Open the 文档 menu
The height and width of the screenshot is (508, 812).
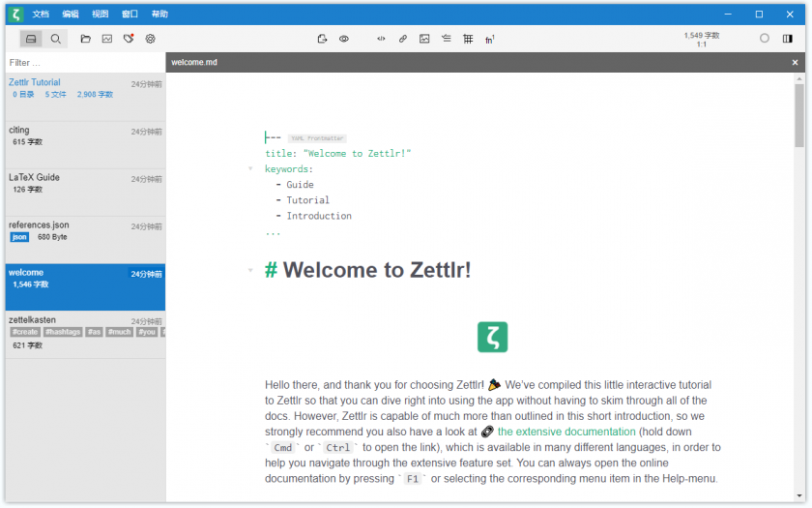point(41,14)
